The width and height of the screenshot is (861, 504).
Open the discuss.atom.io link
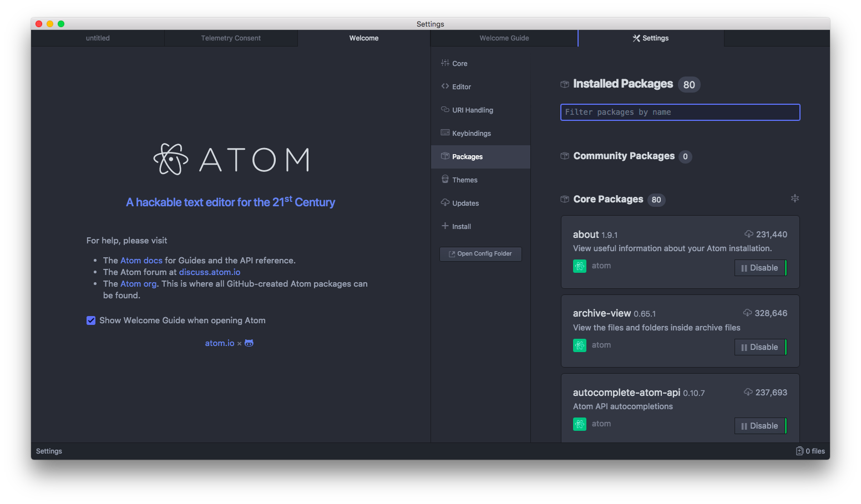point(210,272)
